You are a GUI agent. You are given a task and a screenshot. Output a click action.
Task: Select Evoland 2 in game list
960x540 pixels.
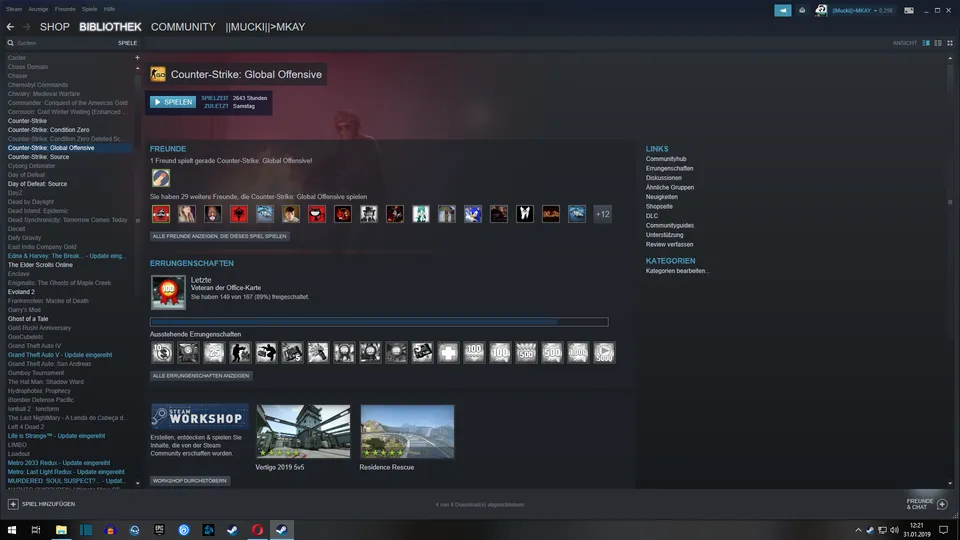(x=21, y=292)
